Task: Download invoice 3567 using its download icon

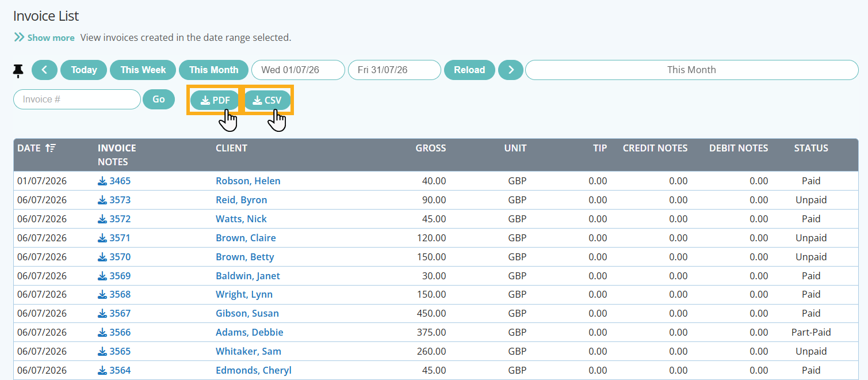Action: 102,313
